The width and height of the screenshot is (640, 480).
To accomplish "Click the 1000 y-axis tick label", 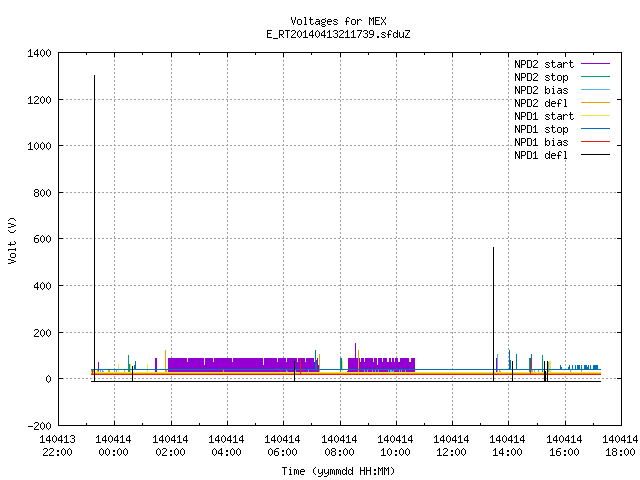I will pos(39,146).
